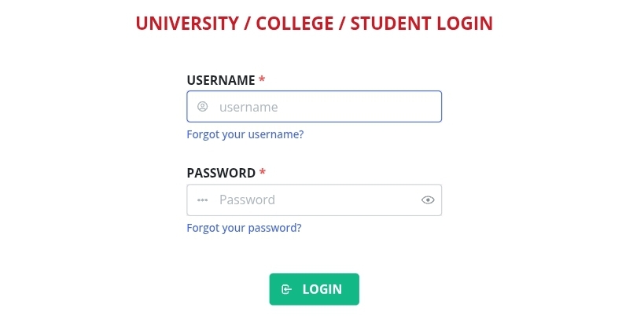Click the 'username' placeholder text
This screenshot has height=326, width=644.
point(248,107)
